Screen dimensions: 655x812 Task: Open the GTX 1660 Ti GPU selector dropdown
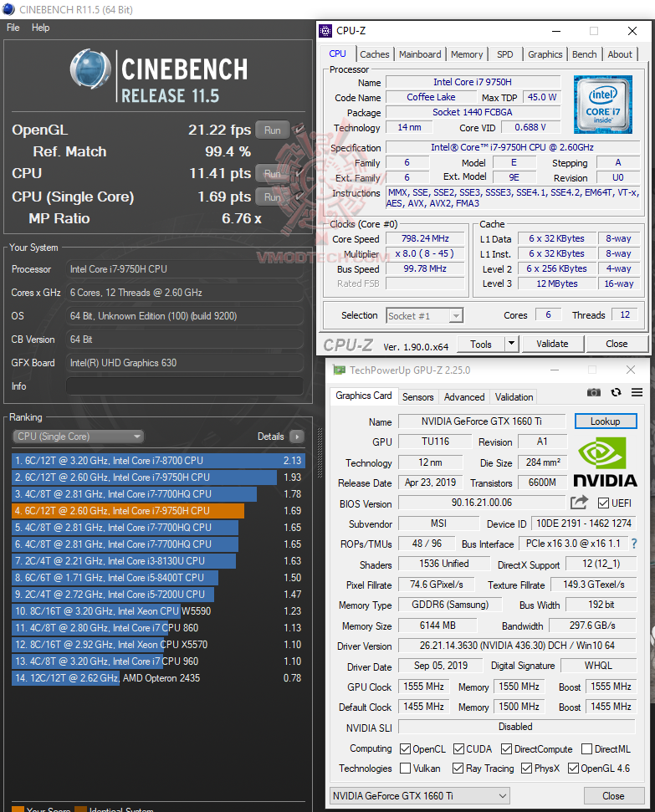(420, 795)
